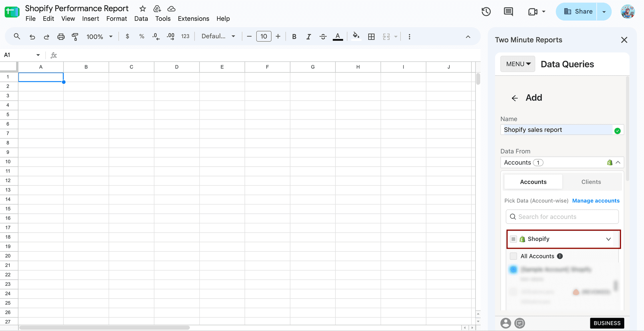
Task: Open the Data menu
Action: pyautogui.click(x=141, y=18)
